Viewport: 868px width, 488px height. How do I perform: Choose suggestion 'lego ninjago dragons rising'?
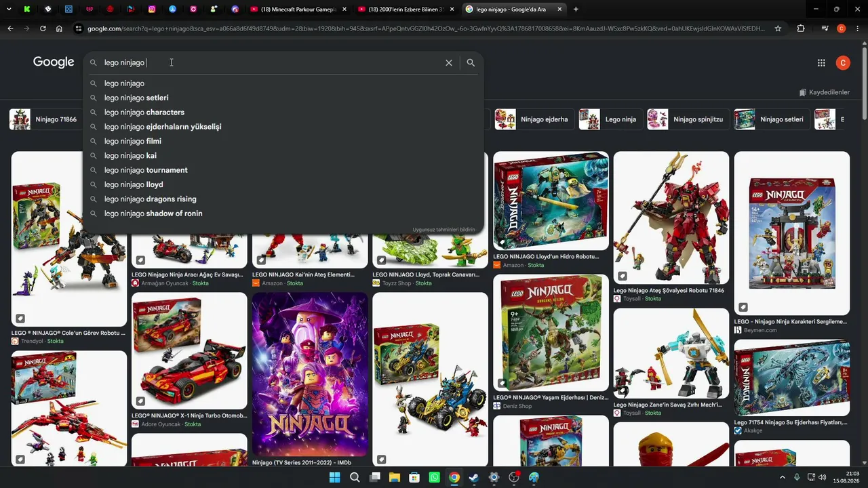(x=283, y=199)
